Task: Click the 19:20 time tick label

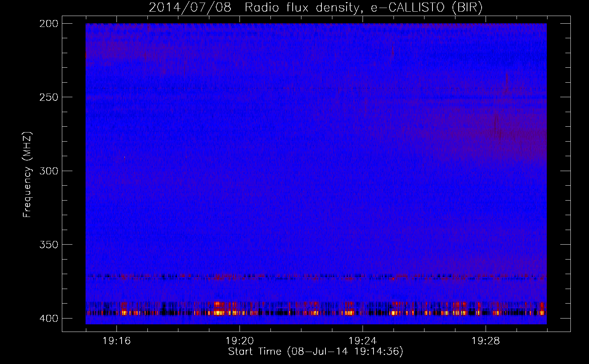Action: tap(240, 341)
